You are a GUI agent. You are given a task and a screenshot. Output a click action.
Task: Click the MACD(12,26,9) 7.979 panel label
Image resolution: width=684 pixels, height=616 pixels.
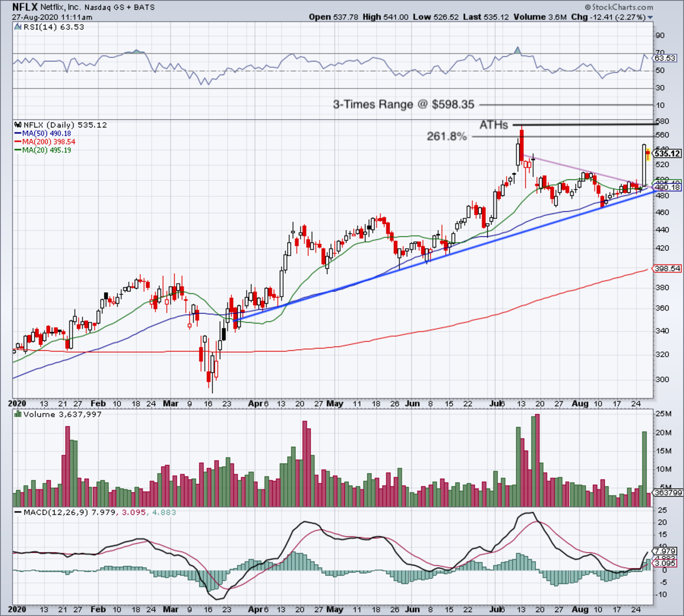(x=68, y=513)
